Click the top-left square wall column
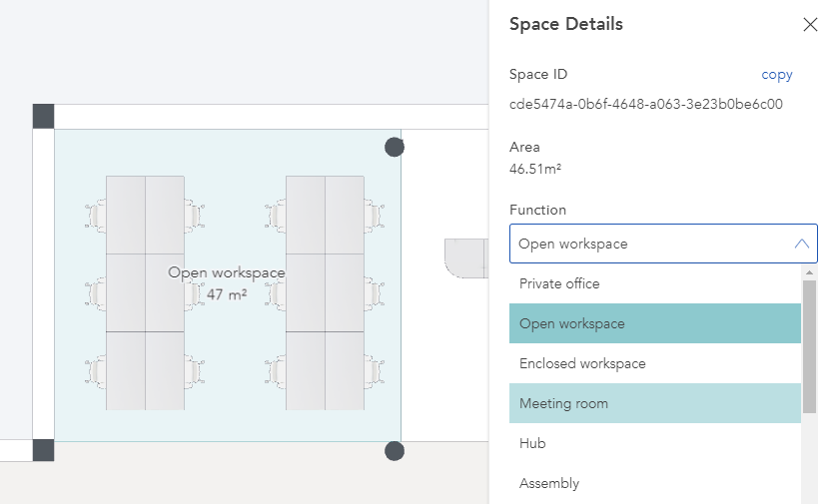This screenshot has width=835, height=504. (43, 116)
